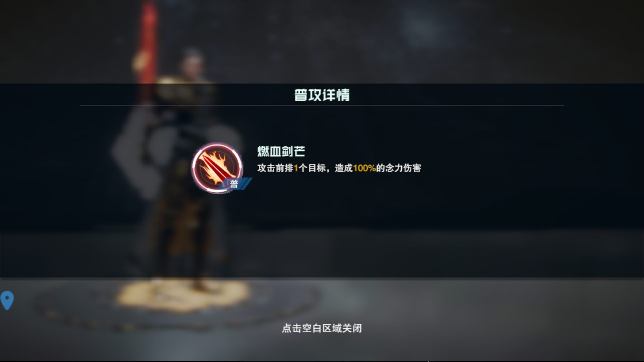Tap the 点击空白区域关闭 hint text

click(x=322, y=328)
